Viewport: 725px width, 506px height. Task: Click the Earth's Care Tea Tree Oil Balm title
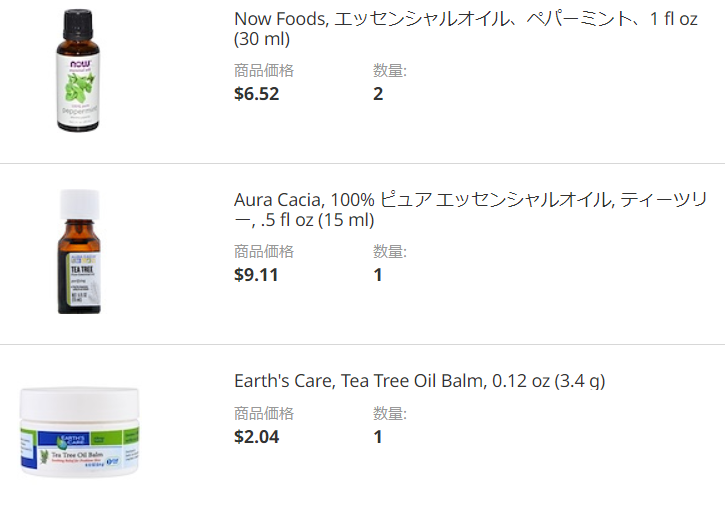click(419, 381)
